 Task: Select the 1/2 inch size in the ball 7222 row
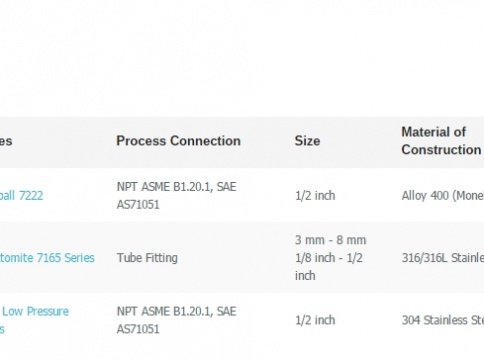315,195
